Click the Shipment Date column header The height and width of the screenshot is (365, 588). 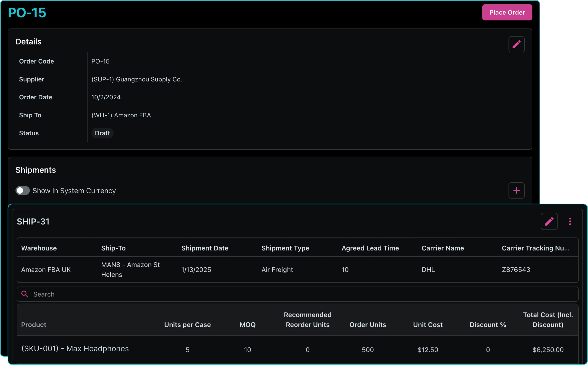(x=205, y=248)
